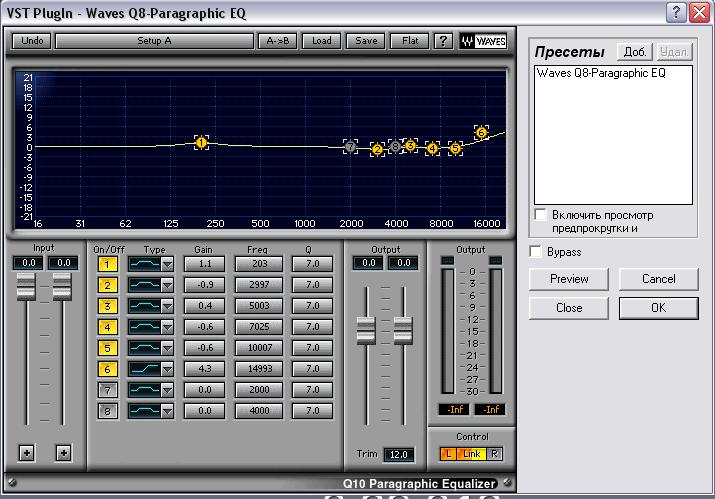Select band 5 node on EQ graph
Screen dimensions: 715x499
455,148
